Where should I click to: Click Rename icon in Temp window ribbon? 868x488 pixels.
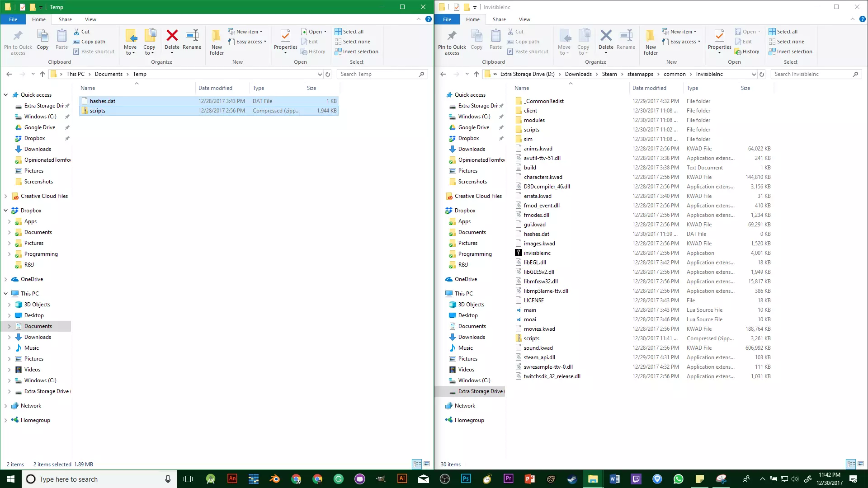(x=192, y=36)
